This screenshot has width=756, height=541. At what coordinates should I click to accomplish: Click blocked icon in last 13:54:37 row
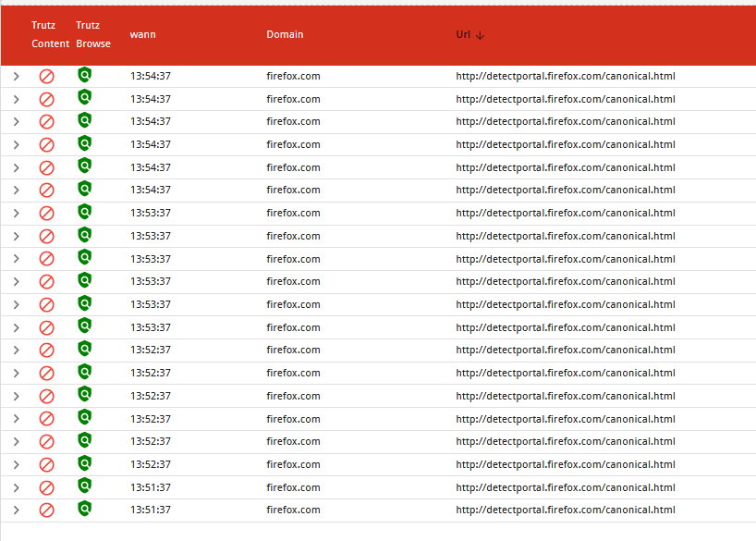tap(46, 191)
